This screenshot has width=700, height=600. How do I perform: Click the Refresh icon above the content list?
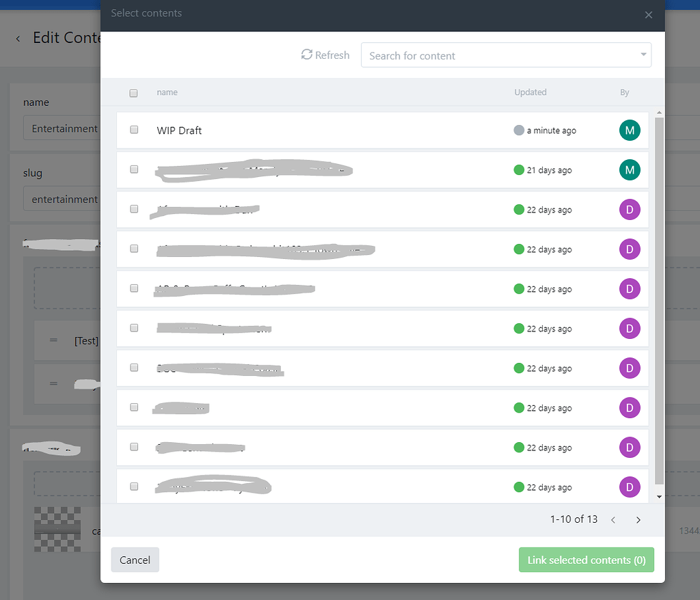307,55
